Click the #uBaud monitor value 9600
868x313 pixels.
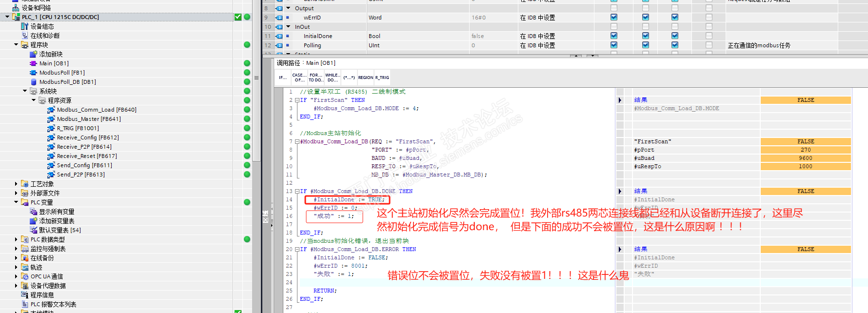click(806, 158)
